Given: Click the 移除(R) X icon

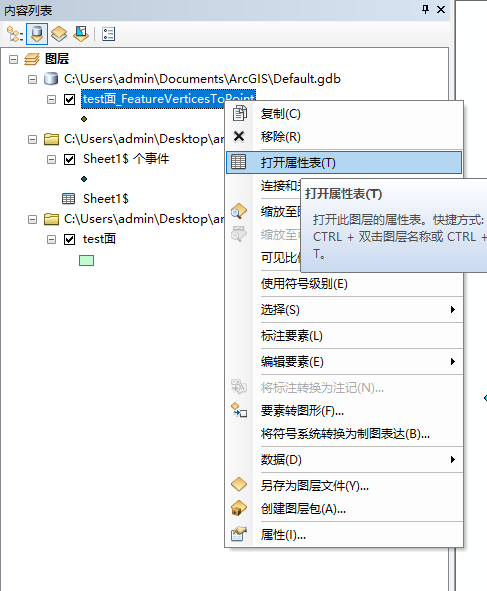Looking at the screenshot, I should (x=239, y=136).
